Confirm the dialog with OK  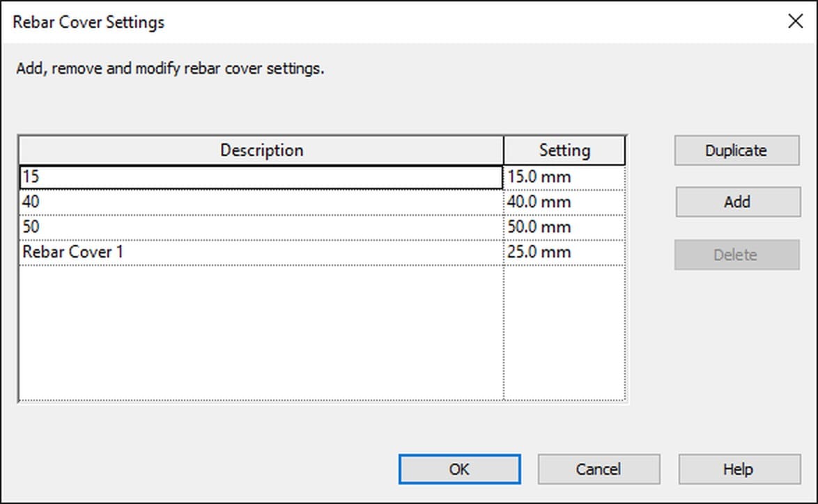tap(460, 469)
